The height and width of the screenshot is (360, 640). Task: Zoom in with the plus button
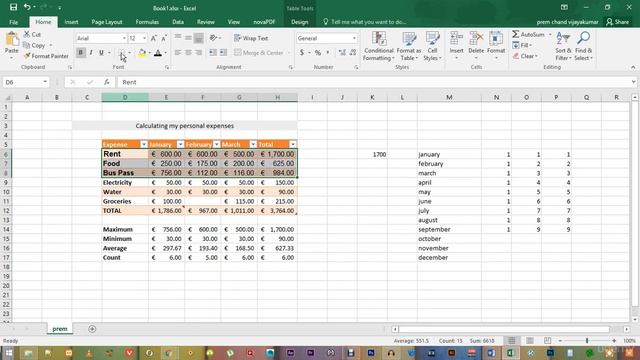coord(614,340)
